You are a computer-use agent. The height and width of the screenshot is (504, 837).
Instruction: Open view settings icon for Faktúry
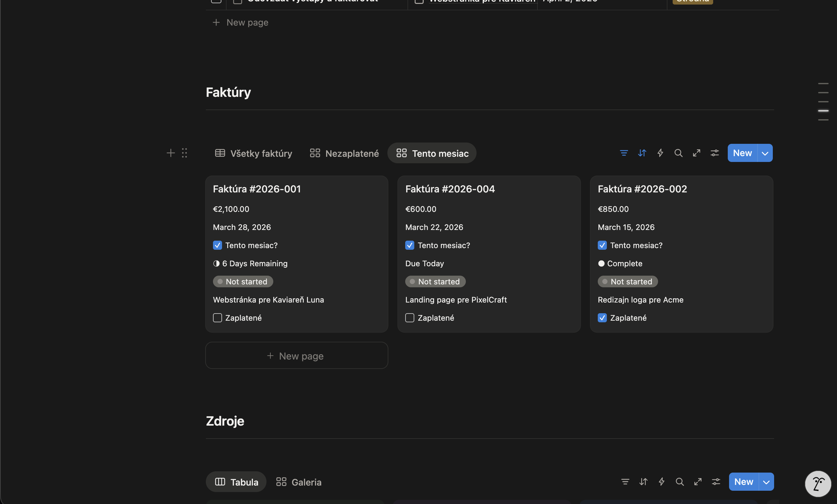[x=714, y=153]
